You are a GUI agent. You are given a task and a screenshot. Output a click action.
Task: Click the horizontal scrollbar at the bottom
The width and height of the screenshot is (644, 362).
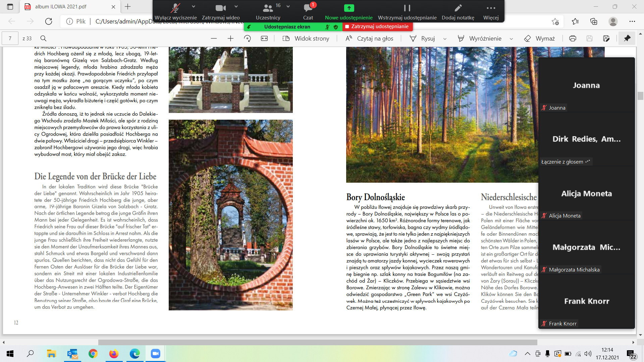(317, 342)
